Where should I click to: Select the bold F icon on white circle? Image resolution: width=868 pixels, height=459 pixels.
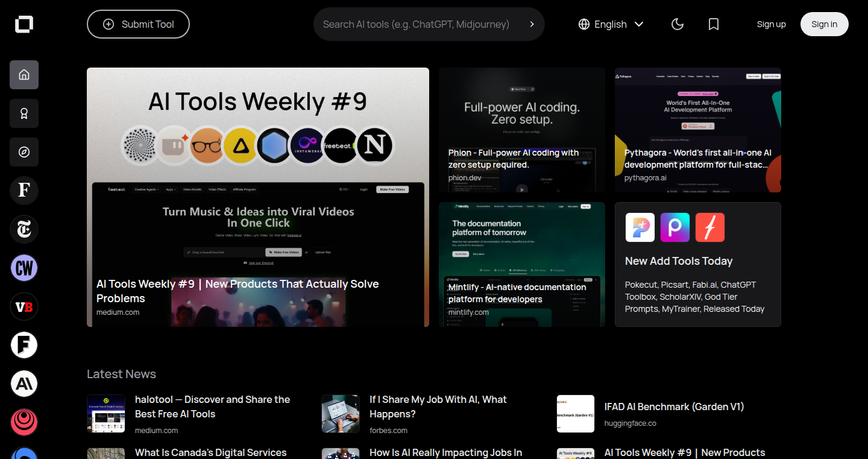point(24,345)
